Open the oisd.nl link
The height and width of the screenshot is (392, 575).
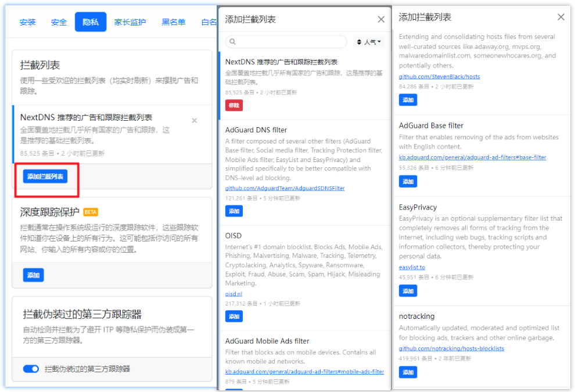tap(233, 293)
